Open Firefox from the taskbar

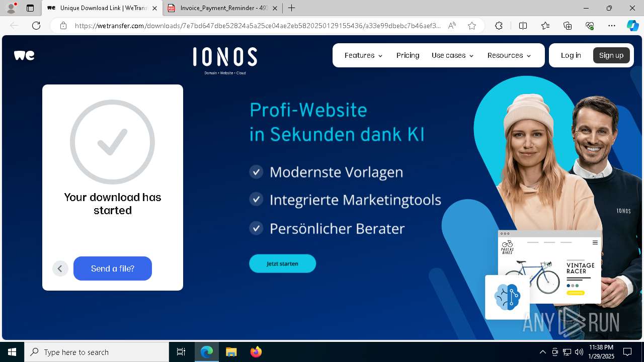(x=256, y=352)
